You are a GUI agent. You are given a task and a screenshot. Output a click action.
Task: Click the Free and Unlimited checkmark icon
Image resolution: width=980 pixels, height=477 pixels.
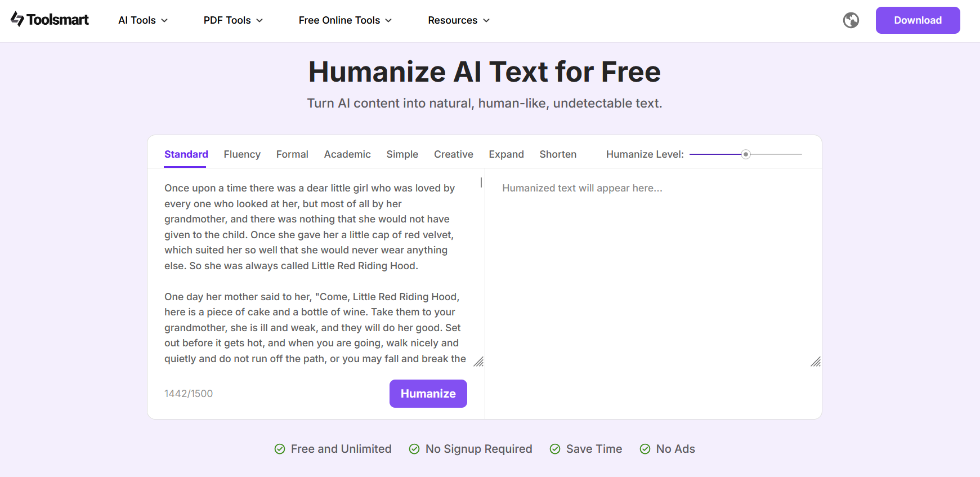(x=280, y=449)
